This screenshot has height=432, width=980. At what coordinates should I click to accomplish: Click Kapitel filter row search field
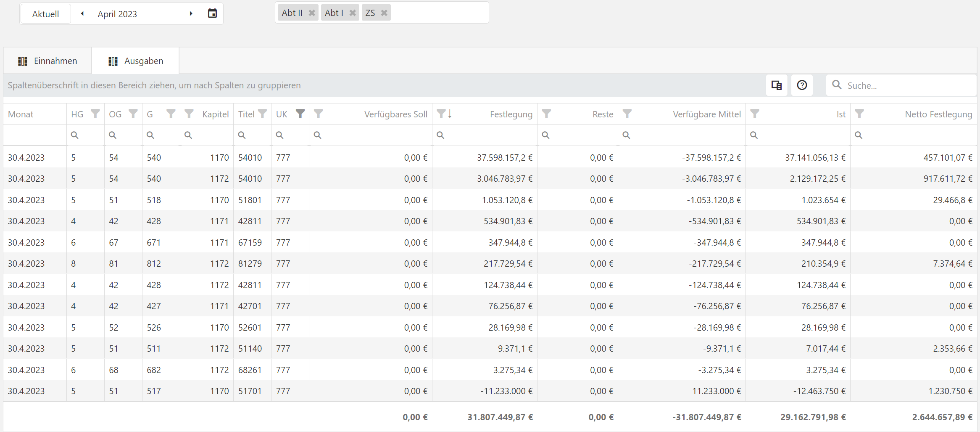click(x=207, y=135)
